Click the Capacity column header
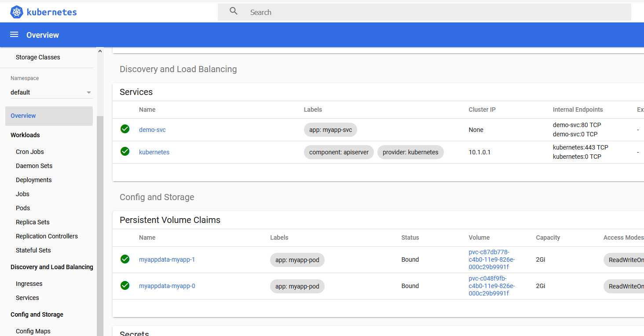The image size is (644, 336). pyautogui.click(x=548, y=237)
